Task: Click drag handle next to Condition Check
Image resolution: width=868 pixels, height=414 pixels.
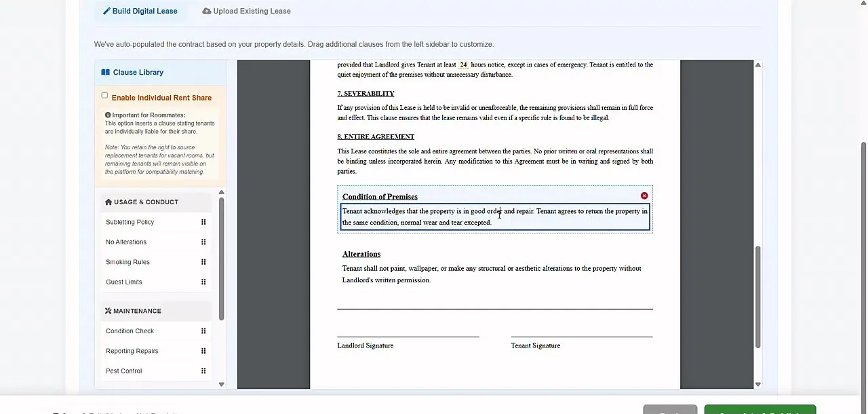Action: [203, 331]
